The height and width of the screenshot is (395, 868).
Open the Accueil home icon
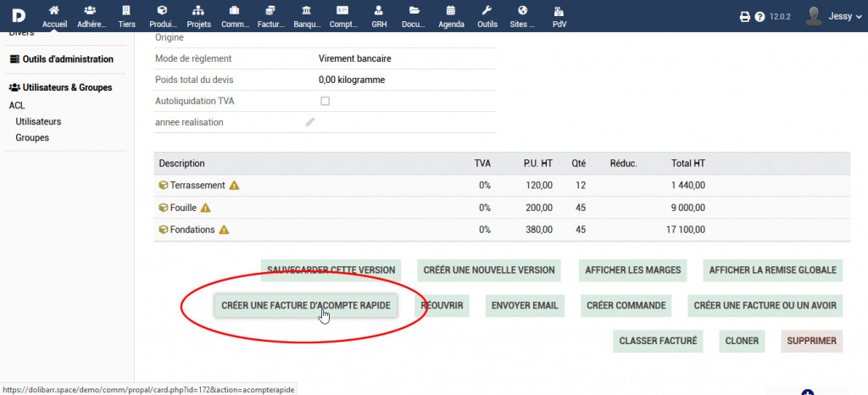tap(54, 11)
